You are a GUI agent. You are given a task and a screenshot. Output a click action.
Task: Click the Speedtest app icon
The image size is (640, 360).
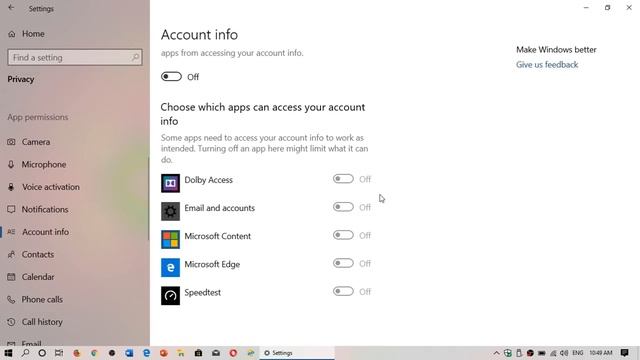(x=170, y=296)
